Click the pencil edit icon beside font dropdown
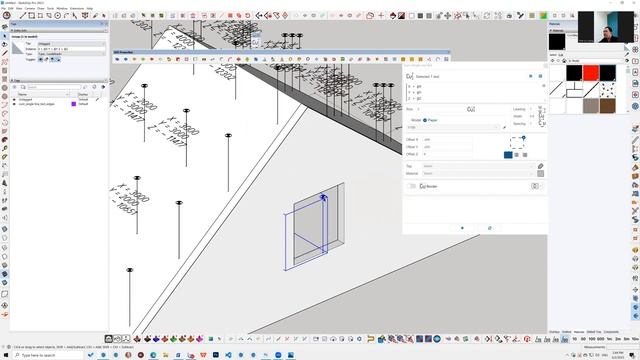This screenshot has width=640, height=360. pyautogui.click(x=504, y=127)
